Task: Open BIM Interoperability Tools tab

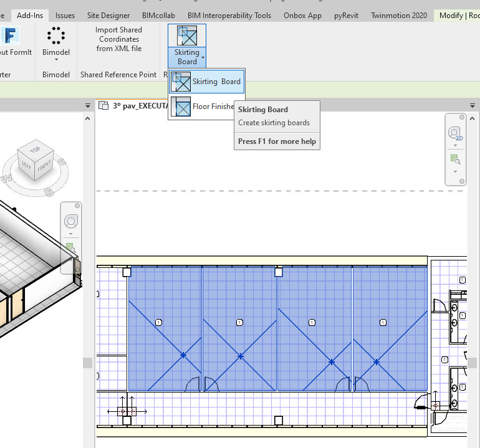Action: 229,16
